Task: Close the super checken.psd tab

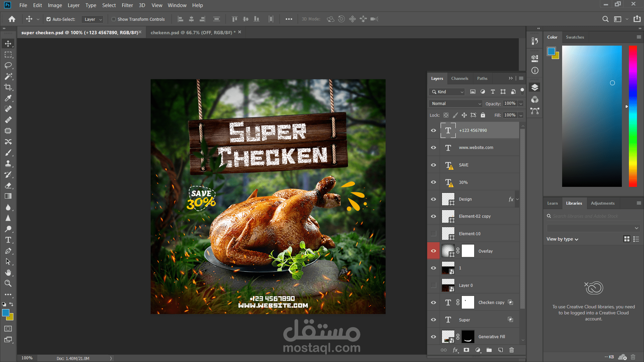Action: [x=140, y=32]
